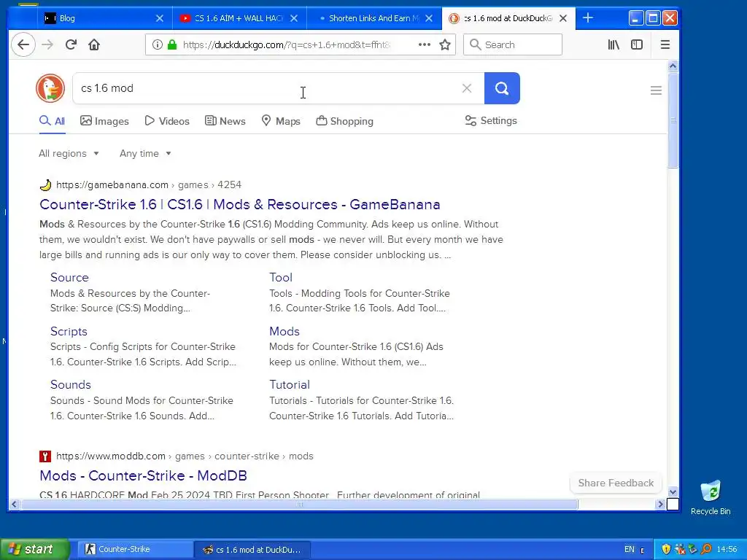Open the Firefox hamburger menu

[x=665, y=44]
